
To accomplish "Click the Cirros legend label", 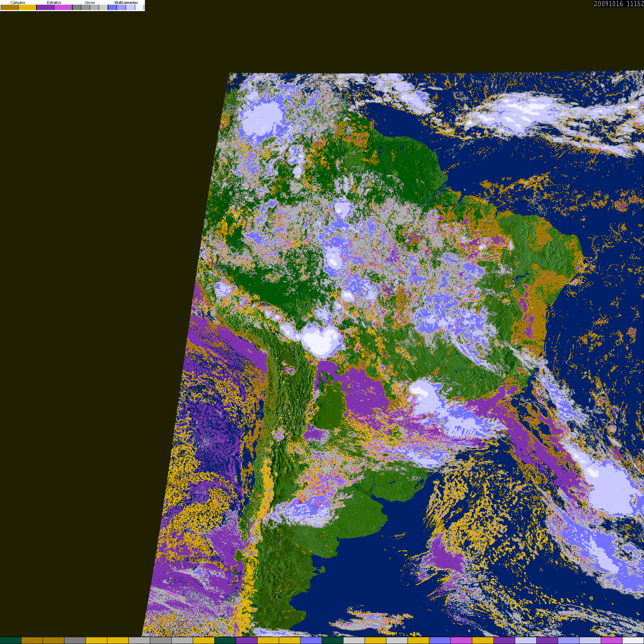I will (90, 3).
